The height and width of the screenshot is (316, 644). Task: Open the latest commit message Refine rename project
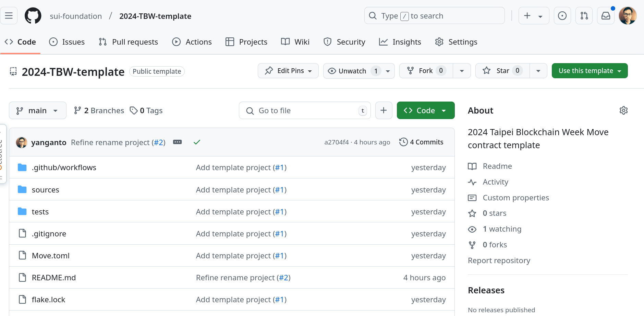click(110, 142)
